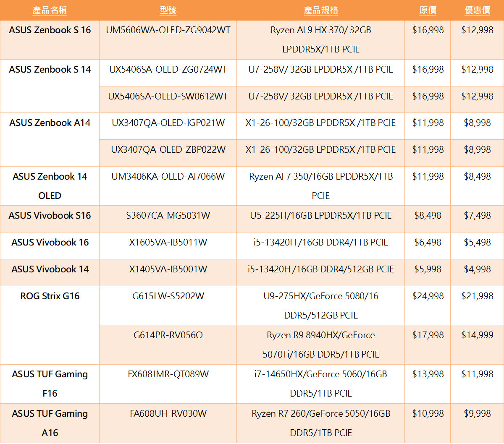
Task: Click the $8,498 sale price for UM3406KA-OLED-AI7066W
Action: point(477,176)
